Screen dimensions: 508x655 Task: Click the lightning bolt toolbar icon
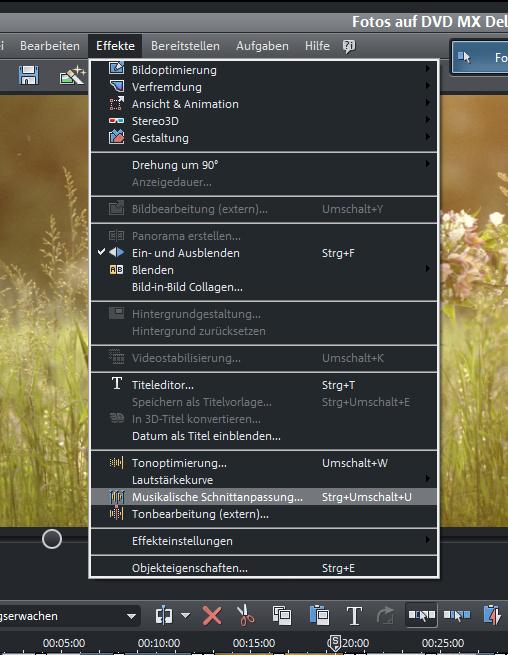[x=492, y=615]
